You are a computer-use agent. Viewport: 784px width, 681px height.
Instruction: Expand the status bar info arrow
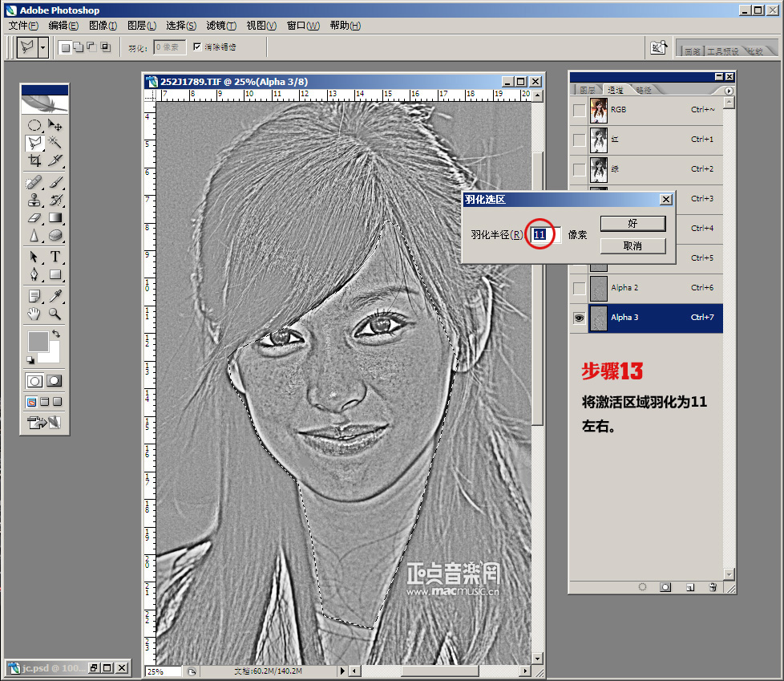tap(343, 671)
